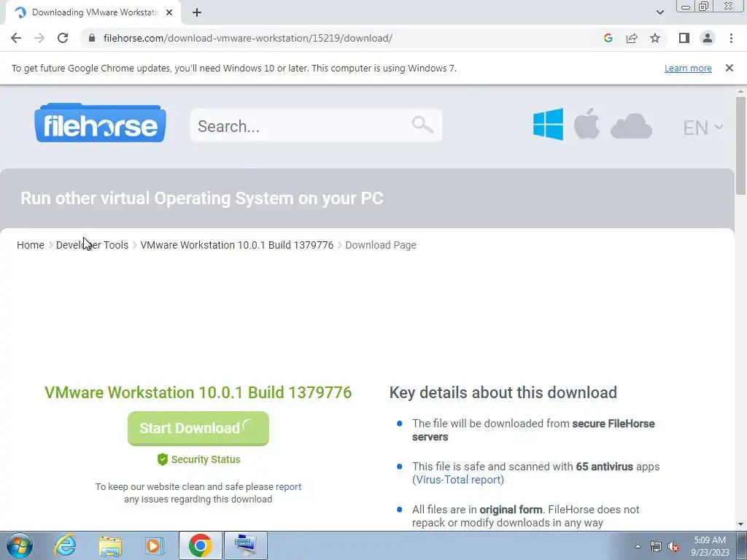Open Windows Media Player on taskbar
The image size is (747, 560).
[153, 545]
